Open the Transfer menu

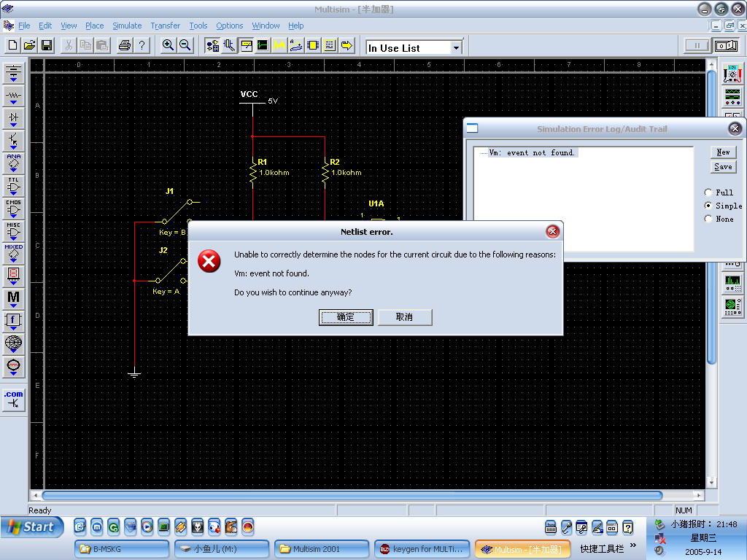tap(166, 26)
